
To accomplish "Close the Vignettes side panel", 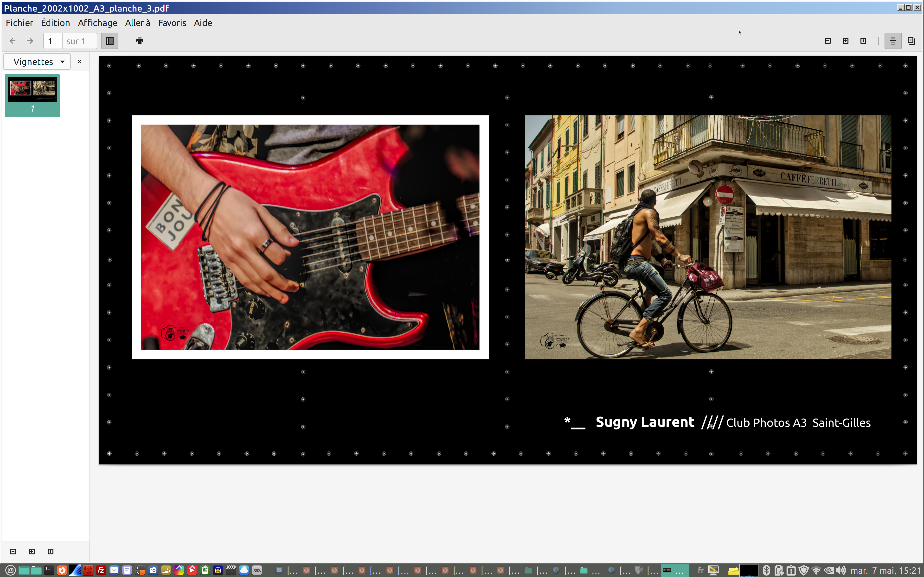I will 79,62.
